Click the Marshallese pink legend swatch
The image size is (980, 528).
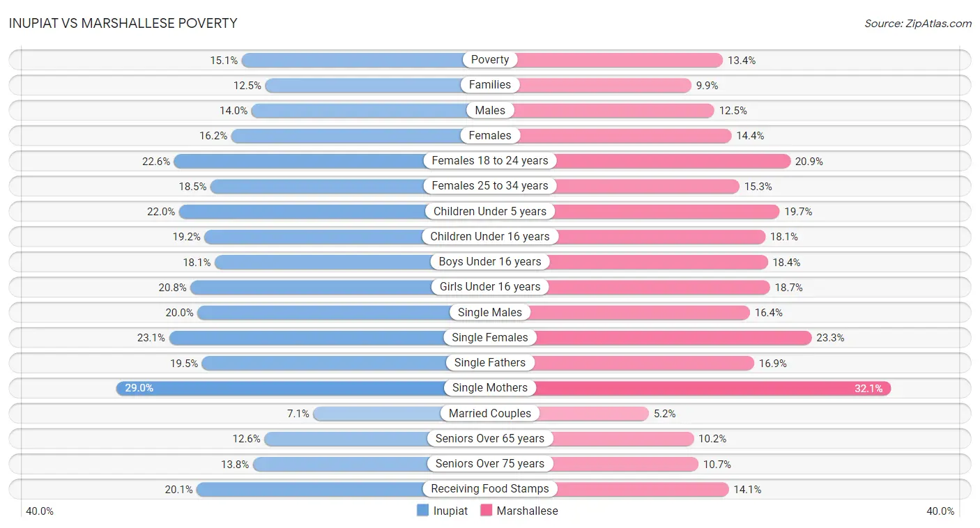(486, 511)
